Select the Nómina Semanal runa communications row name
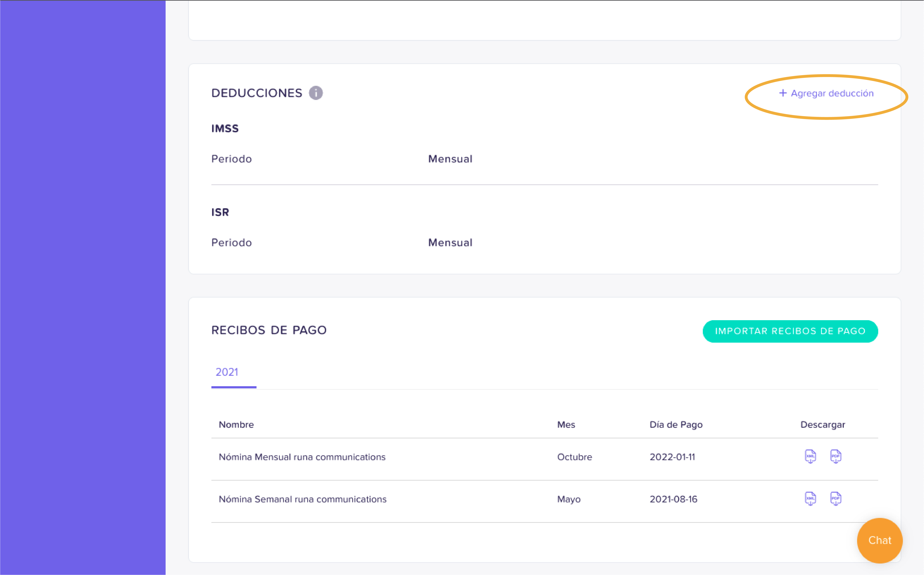This screenshot has width=924, height=575. (x=302, y=499)
